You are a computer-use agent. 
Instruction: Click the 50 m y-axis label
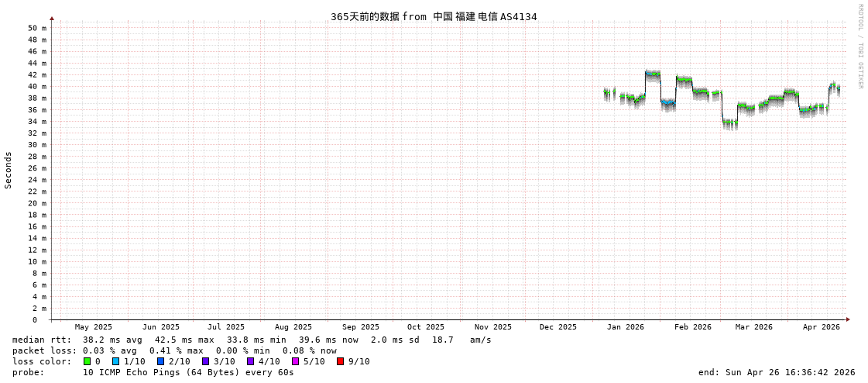point(37,28)
